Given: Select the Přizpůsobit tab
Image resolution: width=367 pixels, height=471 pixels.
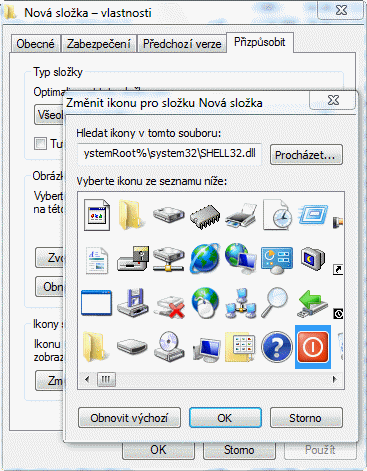Looking at the screenshot, I should (x=260, y=42).
